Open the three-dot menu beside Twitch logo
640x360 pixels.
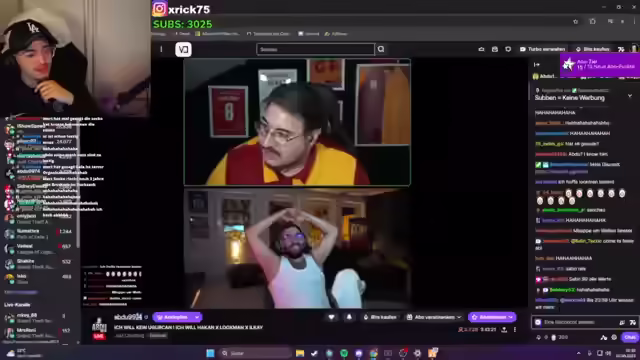coord(161,49)
